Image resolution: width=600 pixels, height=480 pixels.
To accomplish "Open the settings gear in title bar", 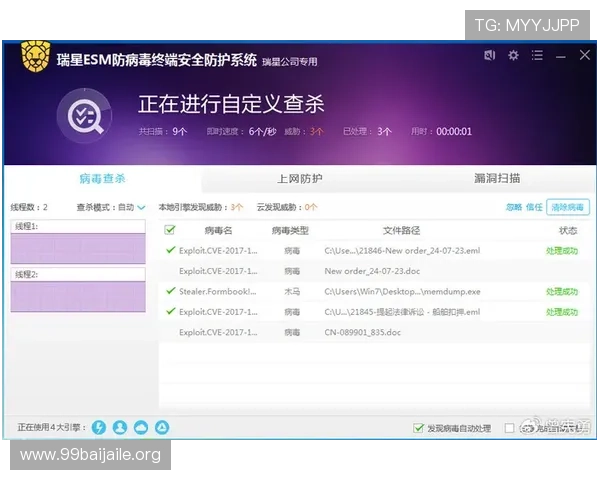I will pyautogui.click(x=513, y=55).
